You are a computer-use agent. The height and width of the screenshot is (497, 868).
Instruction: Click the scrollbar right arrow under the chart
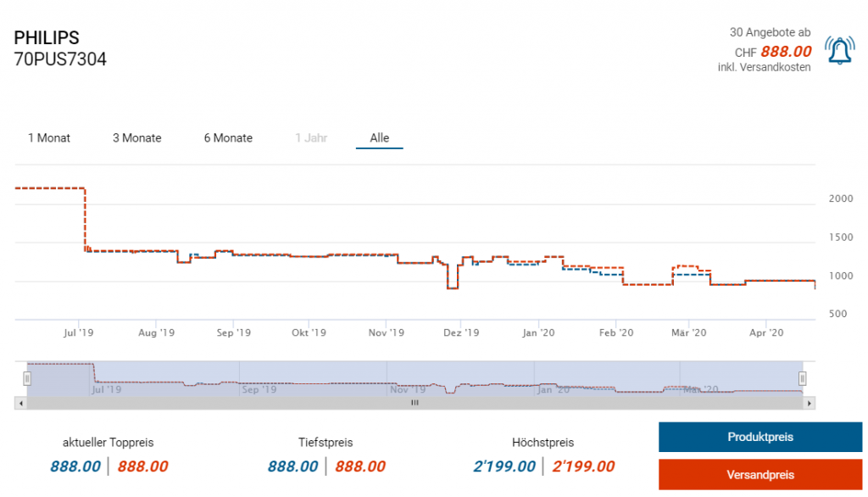point(810,404)
